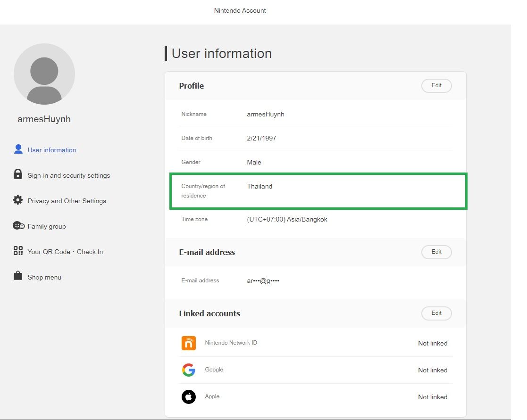Image resolution: width=527 pixels, height=420 pixels.
Task: Click the Sign-in and security lock icon
Action: tap(18, 174)
